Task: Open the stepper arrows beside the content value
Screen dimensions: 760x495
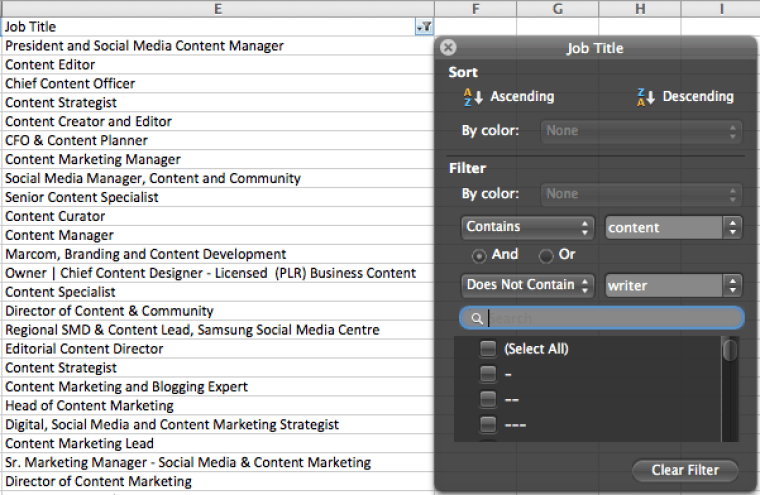Action: coord(732,227)
